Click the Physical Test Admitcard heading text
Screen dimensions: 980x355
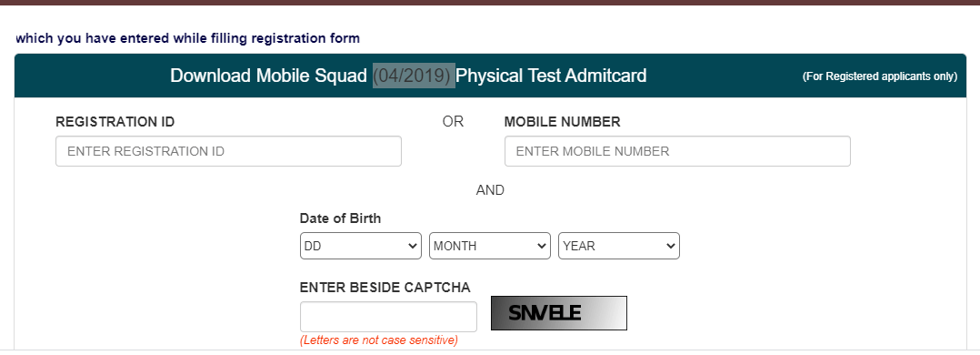click(551, 76)
